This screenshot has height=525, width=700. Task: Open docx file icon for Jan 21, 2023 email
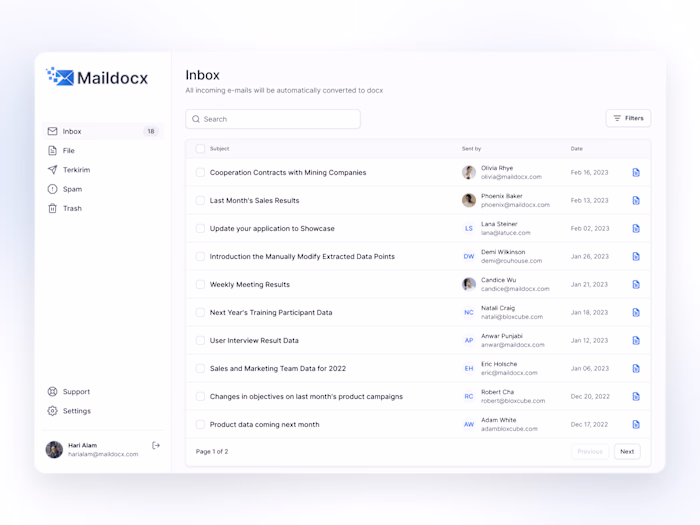(x=636, y=284)
